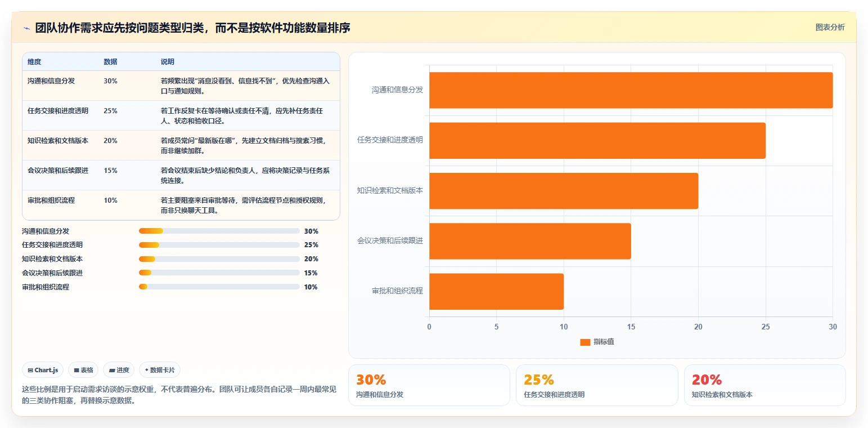This screenshot has width=868, height=428.
Task: Toggle the 指标值 legend label
Action: (x=604, y=342)
